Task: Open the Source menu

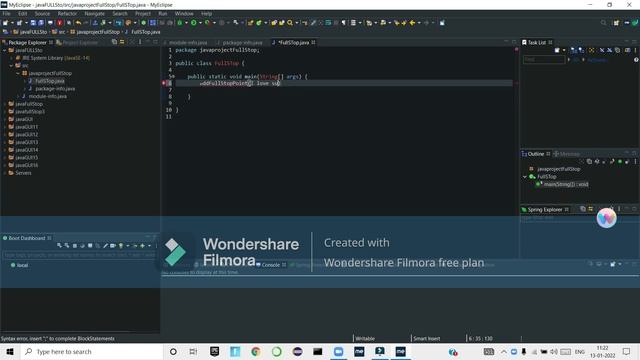Action: click(x=42, y=13)
